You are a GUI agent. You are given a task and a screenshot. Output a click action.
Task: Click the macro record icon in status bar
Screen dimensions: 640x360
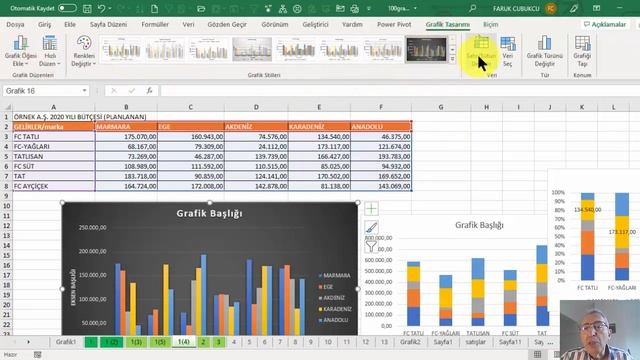(x=38, y=355)
